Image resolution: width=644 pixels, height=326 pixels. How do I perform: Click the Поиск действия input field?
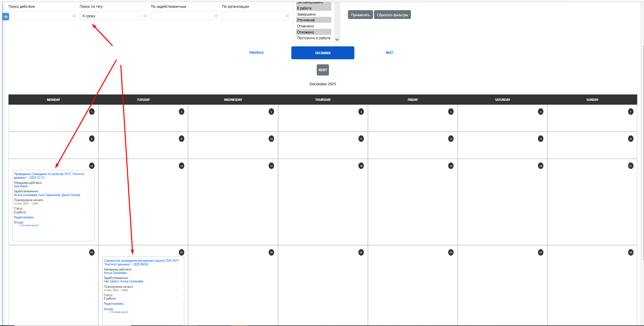pos(40,16)
